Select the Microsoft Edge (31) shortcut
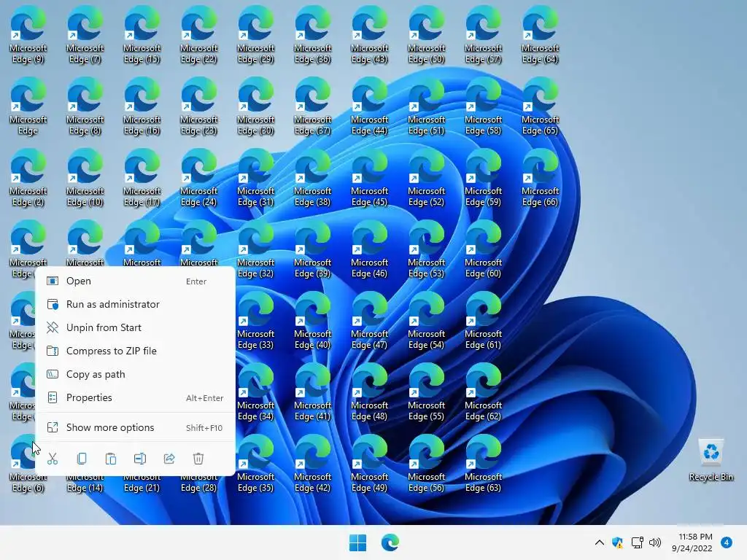 tap(256, 178)
